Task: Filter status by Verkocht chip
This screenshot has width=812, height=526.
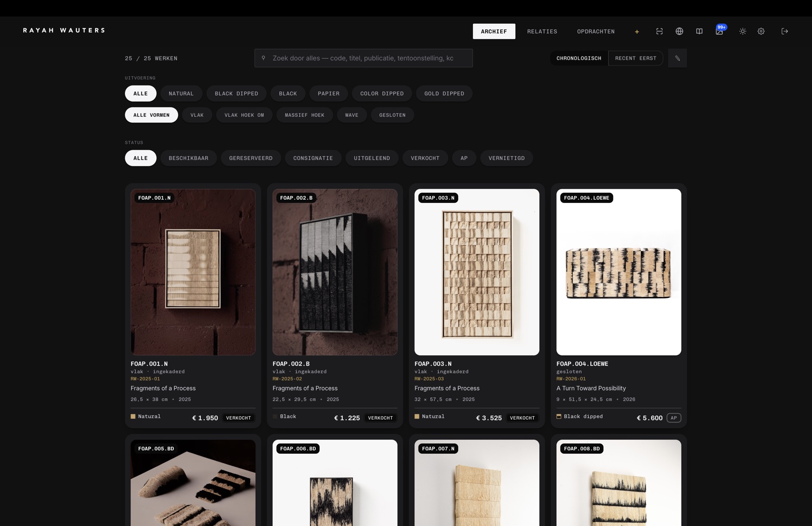Action: [x=425, y=158]
